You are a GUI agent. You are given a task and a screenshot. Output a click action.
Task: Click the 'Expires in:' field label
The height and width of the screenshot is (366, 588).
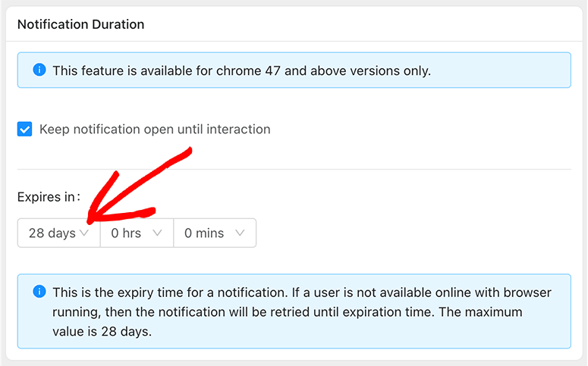coord(49,197)
